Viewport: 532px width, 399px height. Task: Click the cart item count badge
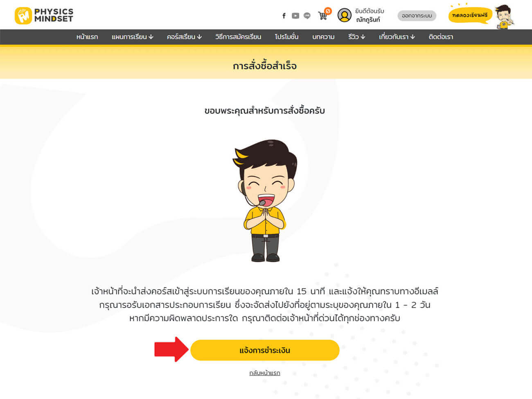coord(328,11)
